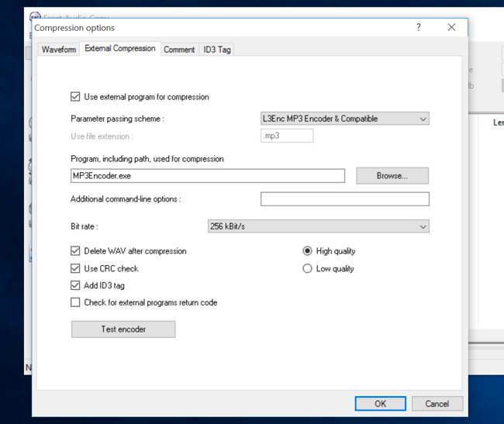Open the ID3 Tag tab
The width and height of the screenshot is (504, 424).
point(217,50)
